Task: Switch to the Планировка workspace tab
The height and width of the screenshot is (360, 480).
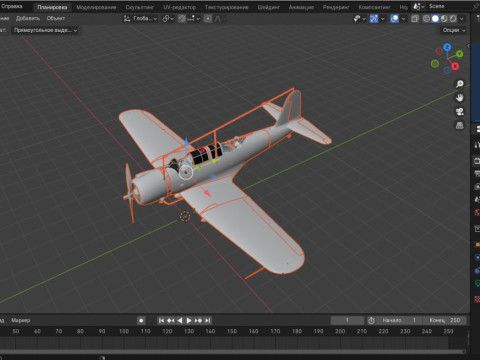Action: [52, 7]
